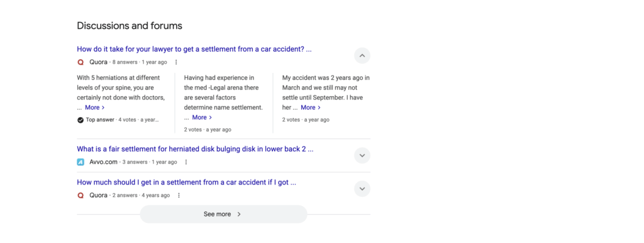Select the 'With 5 herniations' answer snippet
644x243 pixels.
pos(121,93)
